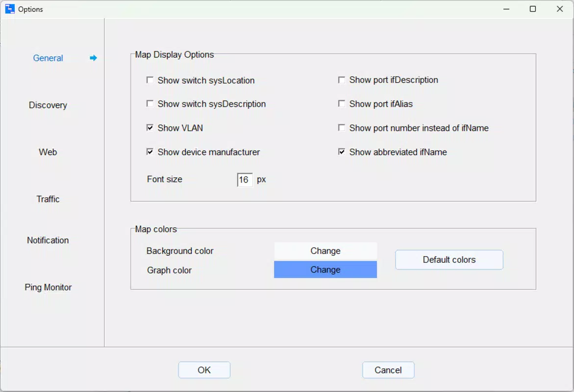Tick Show switch sysDescription checkbox
The height and width of the screenshot is (392, 574).
pyautogui.click(x=150, y=103)
